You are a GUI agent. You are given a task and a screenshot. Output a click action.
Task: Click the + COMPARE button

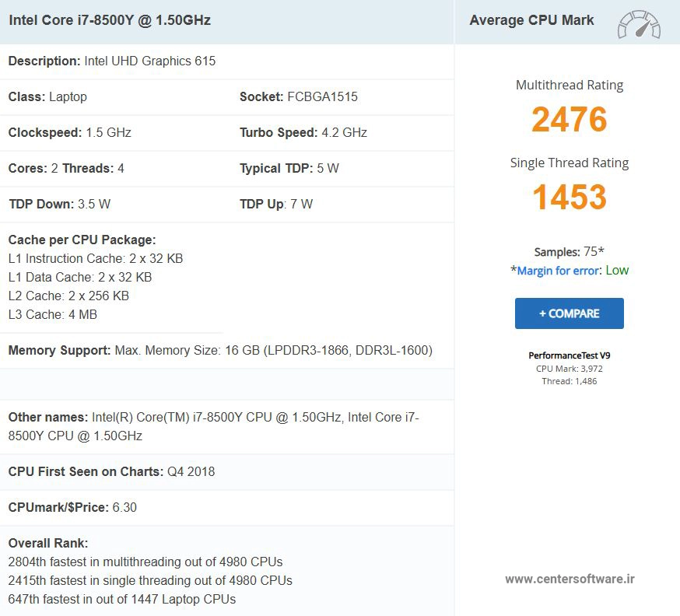click(569, 313)
